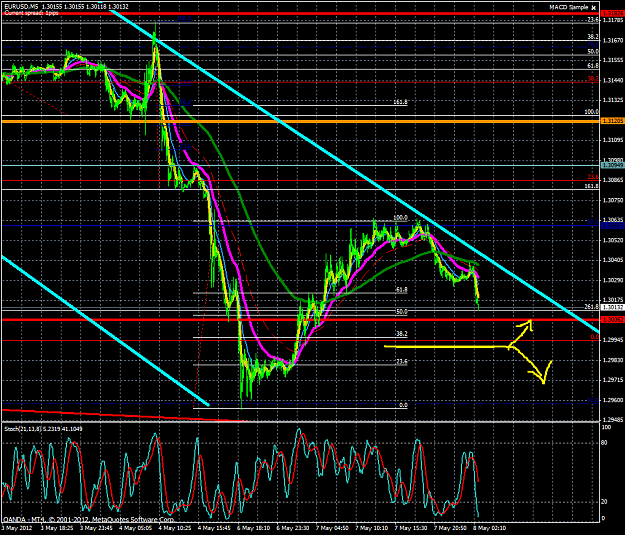Select the red 1.30052 price tag
The height and width of the screenshot is (535, 625).
click(612, 320)
